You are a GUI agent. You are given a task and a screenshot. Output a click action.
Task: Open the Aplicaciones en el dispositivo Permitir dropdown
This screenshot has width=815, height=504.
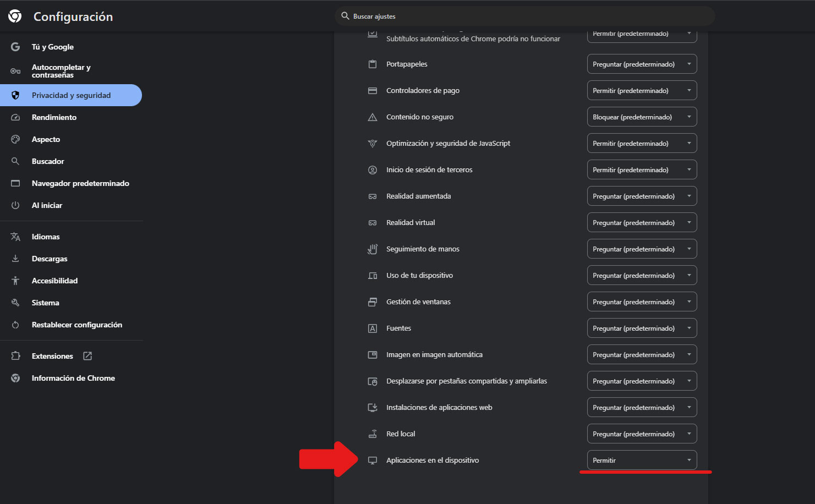[x=642, y=461]
